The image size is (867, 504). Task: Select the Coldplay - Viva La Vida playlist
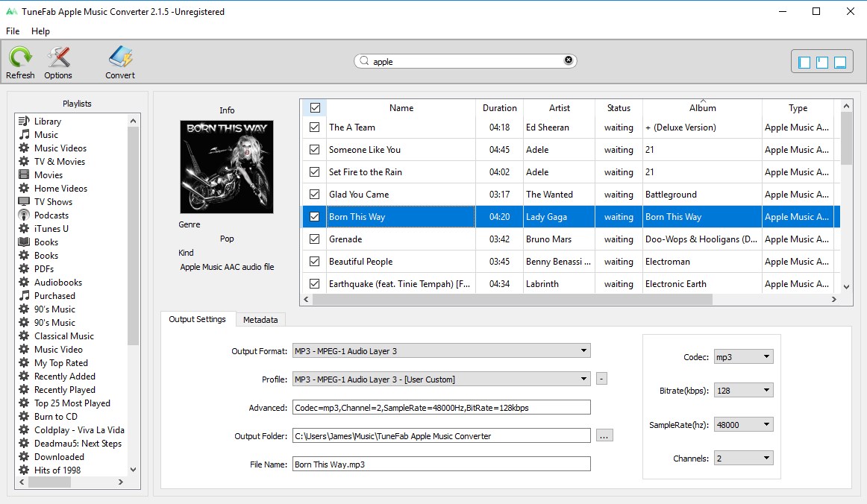pos(72,430)
